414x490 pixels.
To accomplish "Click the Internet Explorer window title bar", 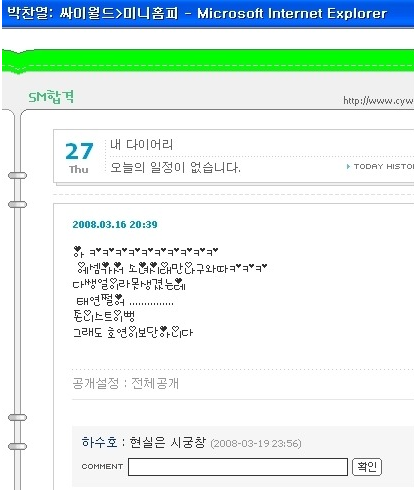I will [x=208, y=14].
